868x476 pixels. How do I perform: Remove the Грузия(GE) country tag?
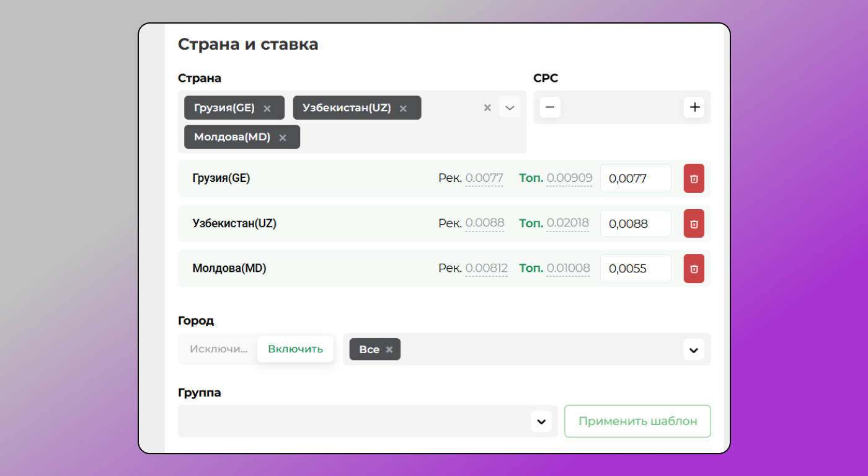tap(267, 107)
